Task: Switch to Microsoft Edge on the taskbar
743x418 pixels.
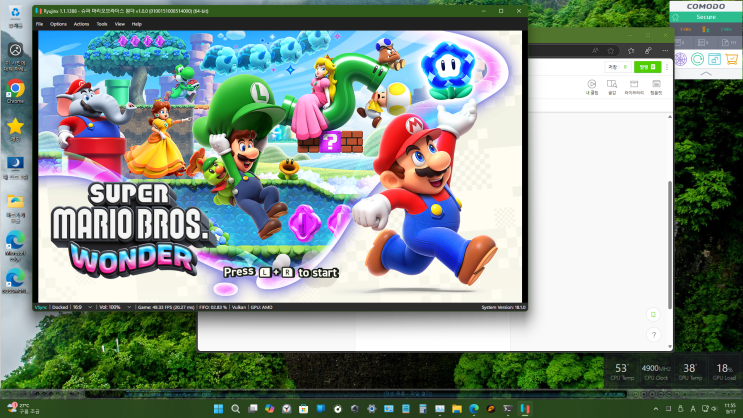Action: pyautogui.click(x=474, y=409)
